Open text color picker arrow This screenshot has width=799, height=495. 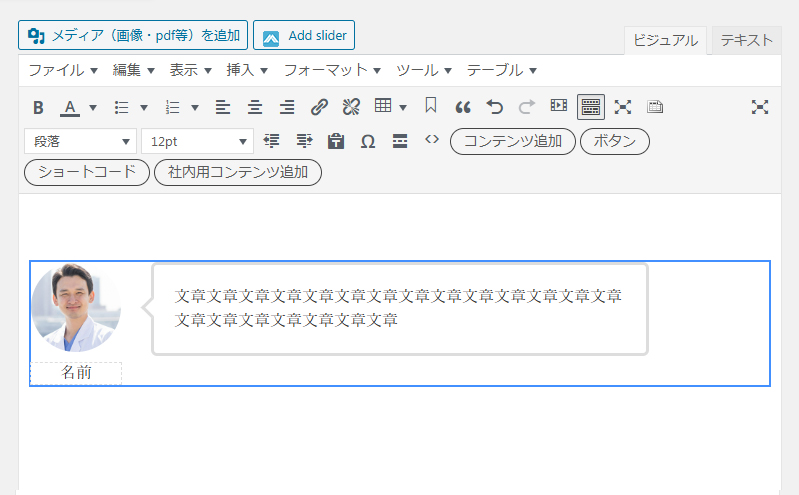click(x=93, y=107)
